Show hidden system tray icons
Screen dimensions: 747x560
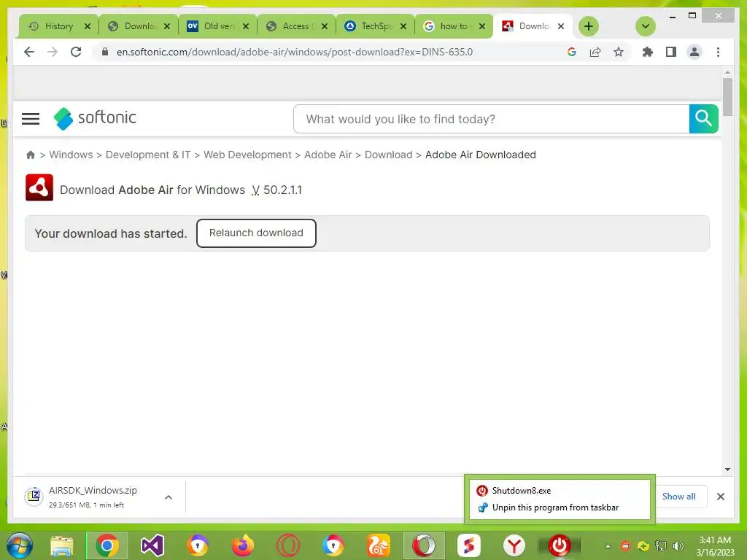click(x=608, y=546)
